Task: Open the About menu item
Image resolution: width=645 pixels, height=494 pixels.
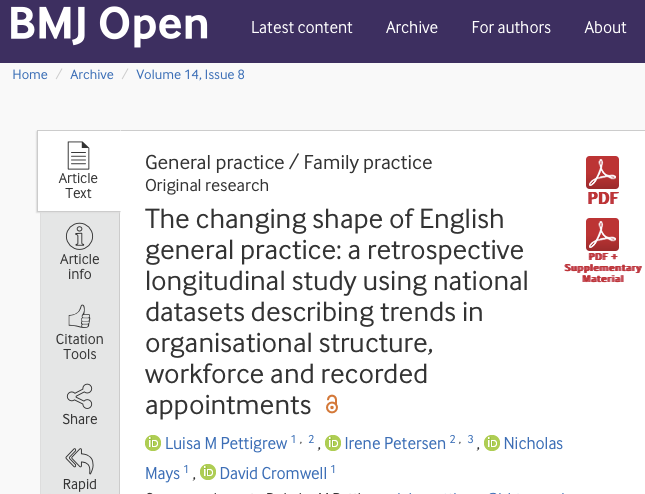Action: [x=605, y=27]
